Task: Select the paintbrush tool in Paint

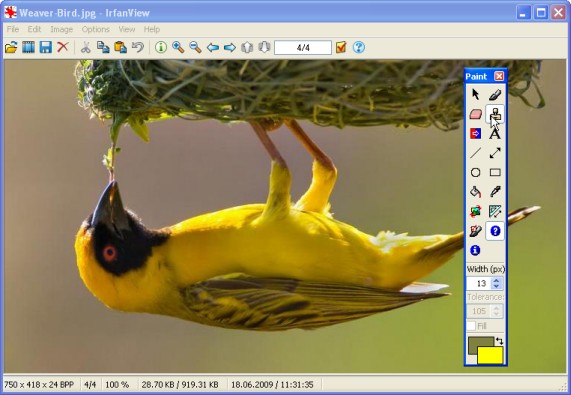Action: (x=495, y=95)
